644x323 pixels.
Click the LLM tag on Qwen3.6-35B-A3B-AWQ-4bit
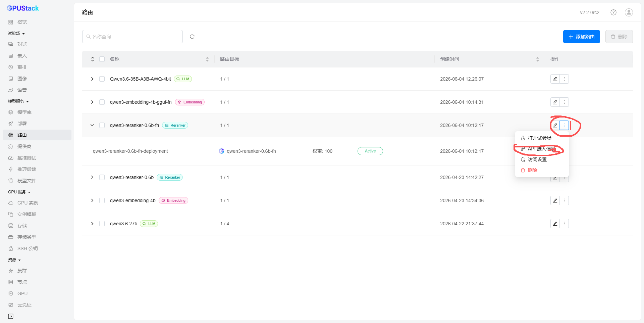pos(183,79)
